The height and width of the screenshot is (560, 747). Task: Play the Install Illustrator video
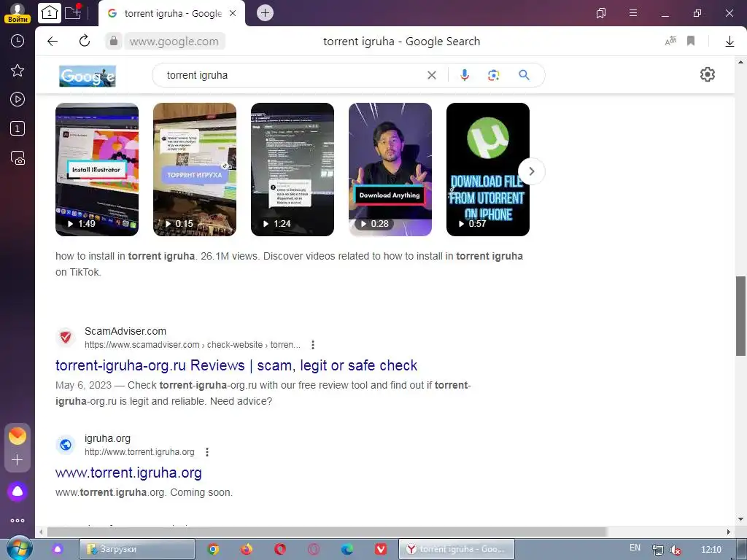pyautogui.click(x=97, y=169)
